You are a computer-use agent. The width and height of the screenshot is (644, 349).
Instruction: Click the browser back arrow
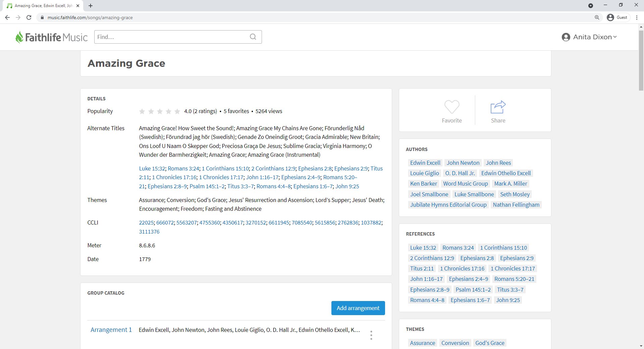coord(7,17)
